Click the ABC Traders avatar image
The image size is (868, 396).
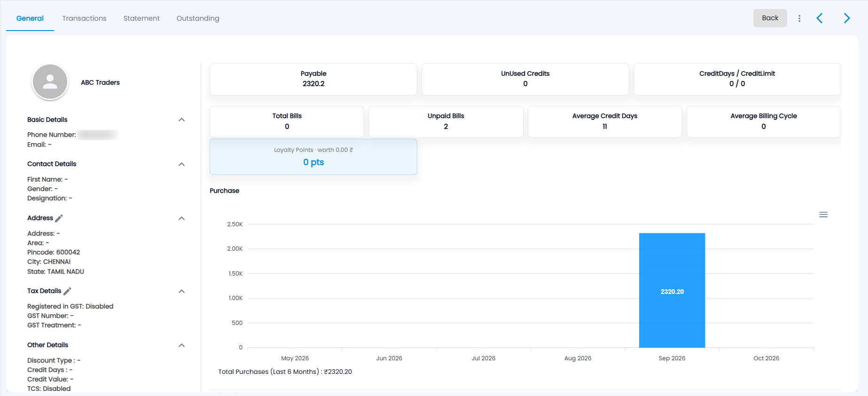[x=50, y=82]
